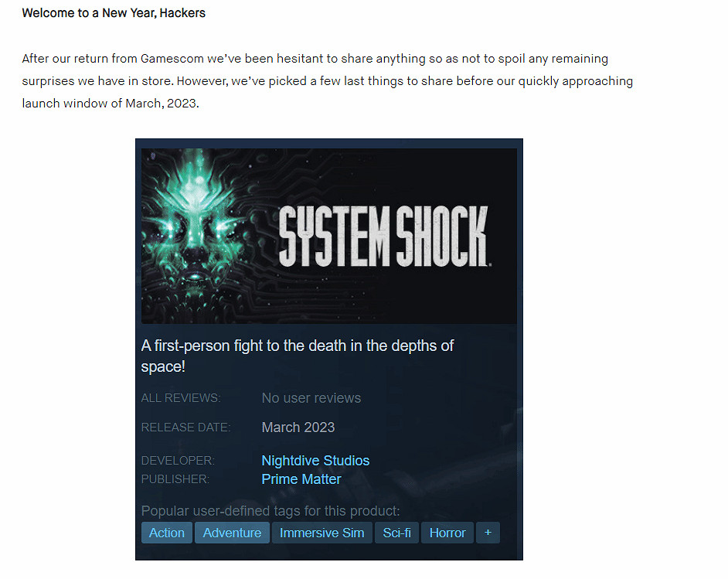
Task: Click the game description tagline
Action: 297,356
